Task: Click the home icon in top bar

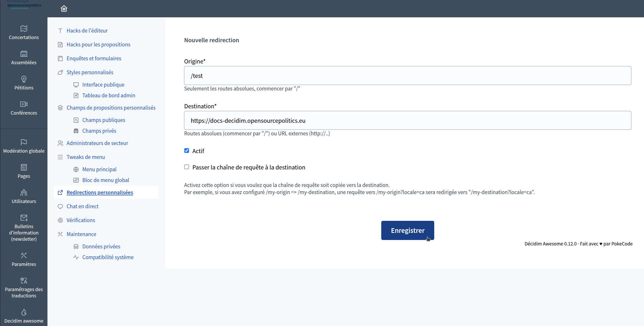Action: [x=64, y=9]
